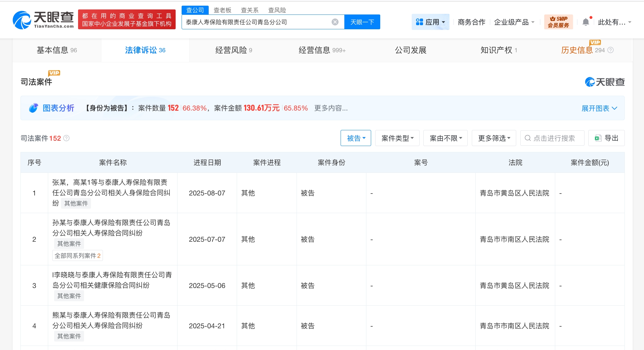The image size is (644, 350).
Task: Click the help icon next to 司法案件 152
Action: (66, 138)
